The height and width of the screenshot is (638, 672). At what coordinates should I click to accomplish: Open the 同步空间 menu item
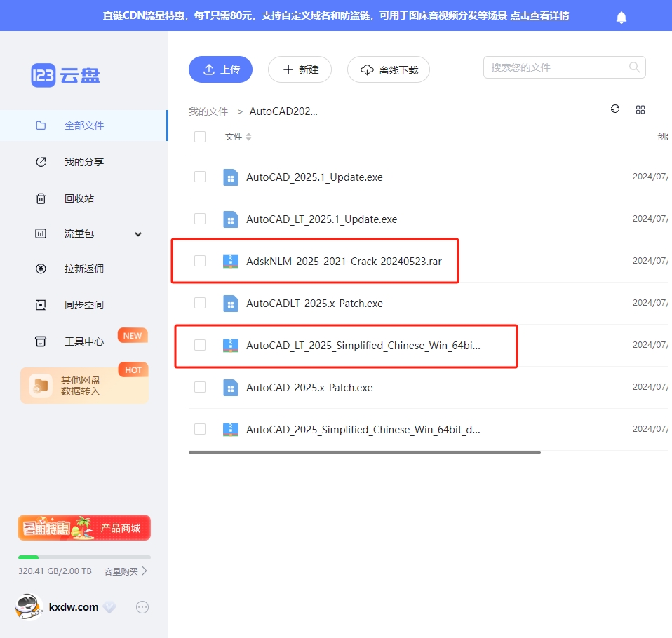point(83,305)
